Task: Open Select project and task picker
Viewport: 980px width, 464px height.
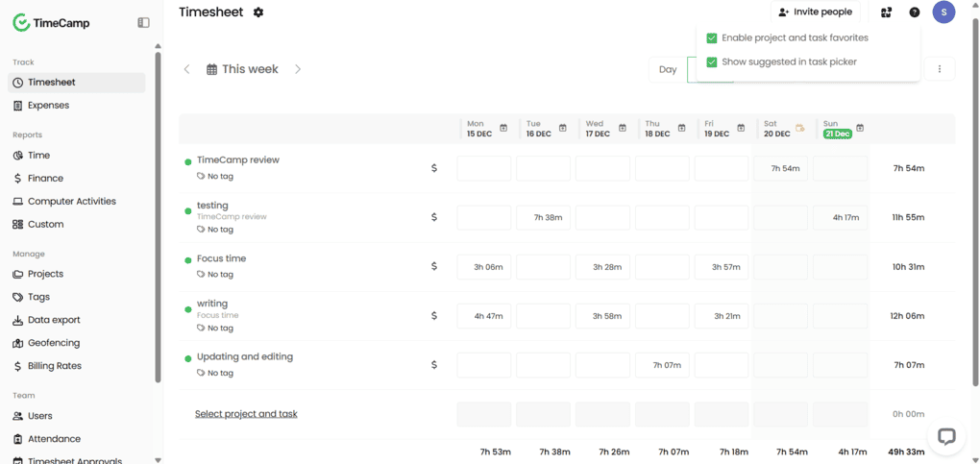Action: pos(246,414)
